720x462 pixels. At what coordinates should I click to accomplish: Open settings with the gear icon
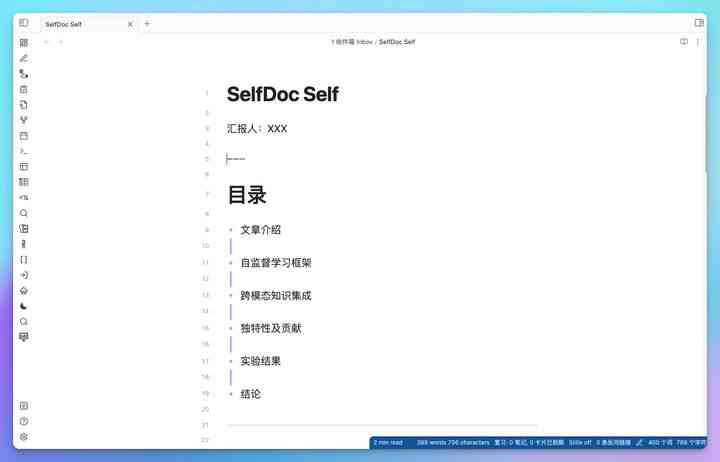point(24,437)
